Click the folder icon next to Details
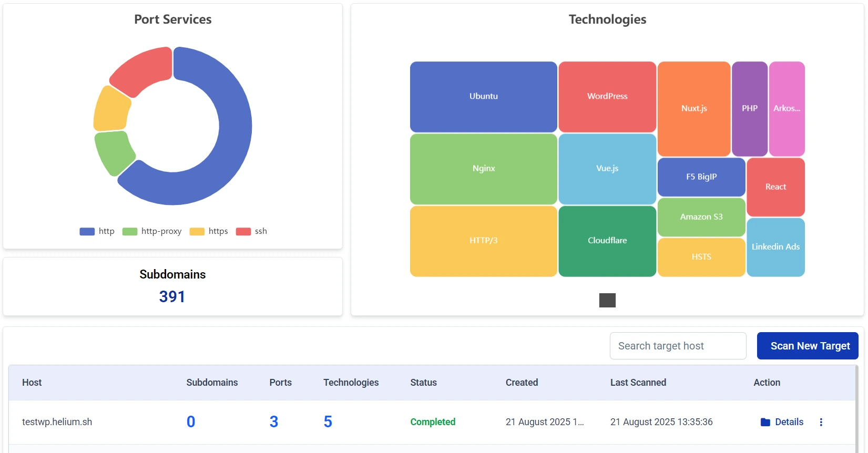The width and height of the screenshot is (868, 453). coord(765,422)
